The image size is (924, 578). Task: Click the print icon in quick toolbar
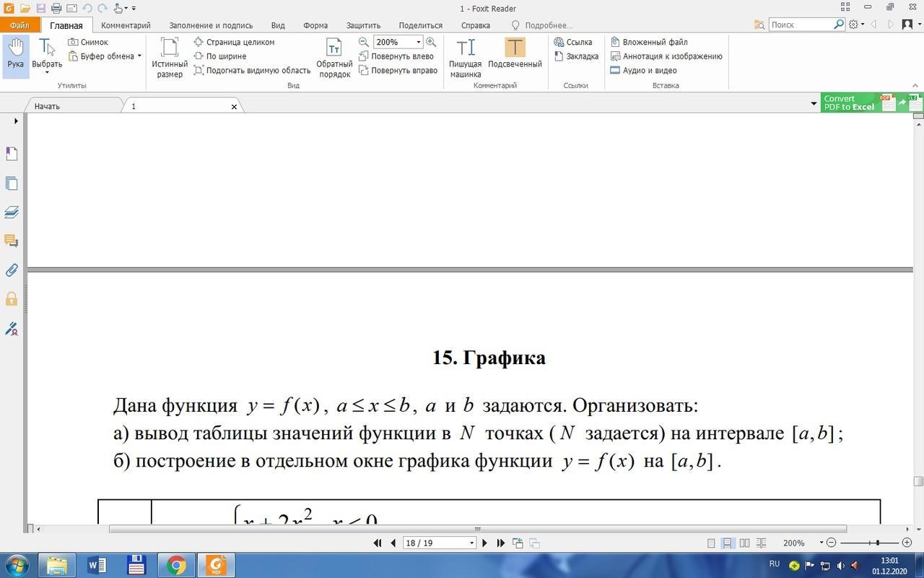(56, 8)
